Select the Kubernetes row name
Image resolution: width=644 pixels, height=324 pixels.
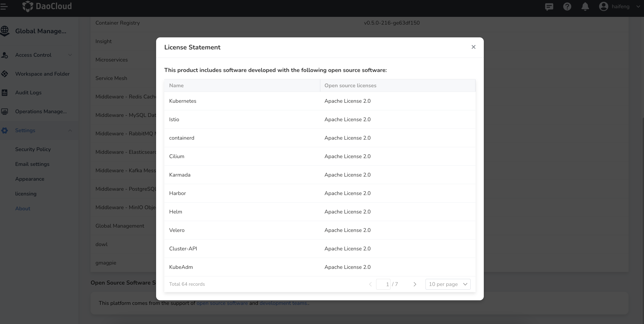tap(183, 101)
